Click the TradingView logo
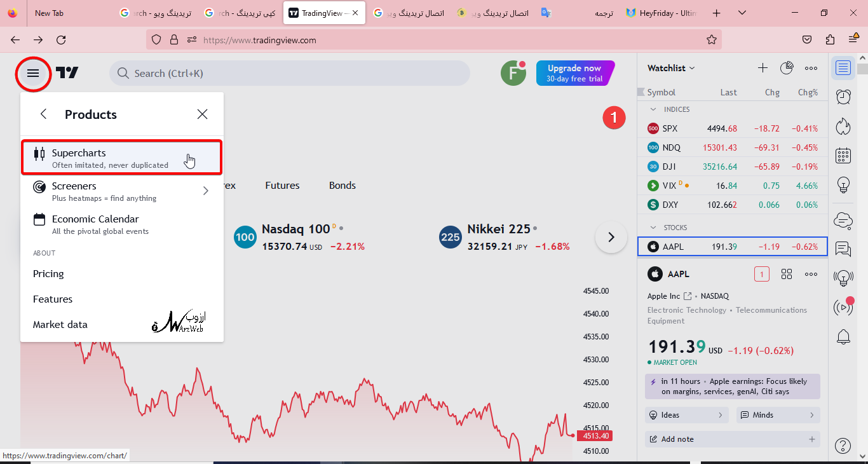Image resolution: width=868 pixels, height=464 pixels. (67, 73)
